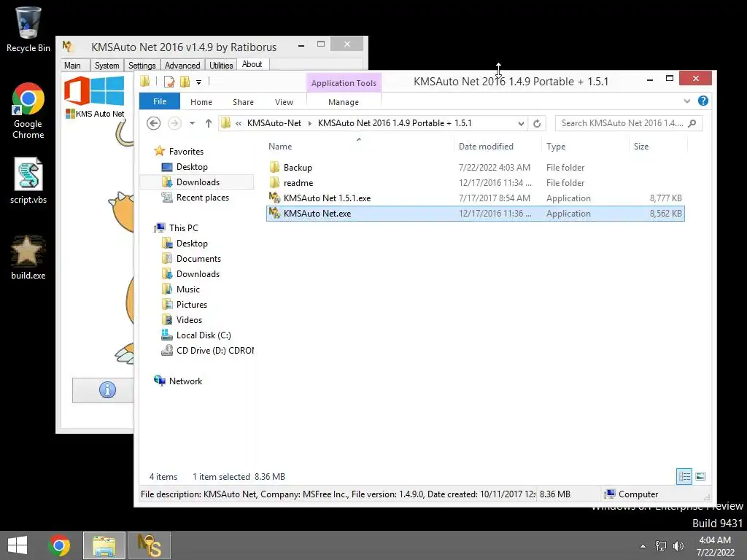The width and height of the screenshot is (747, 560).
Task: Open the View ribbon tab
Action: (284, 102)
